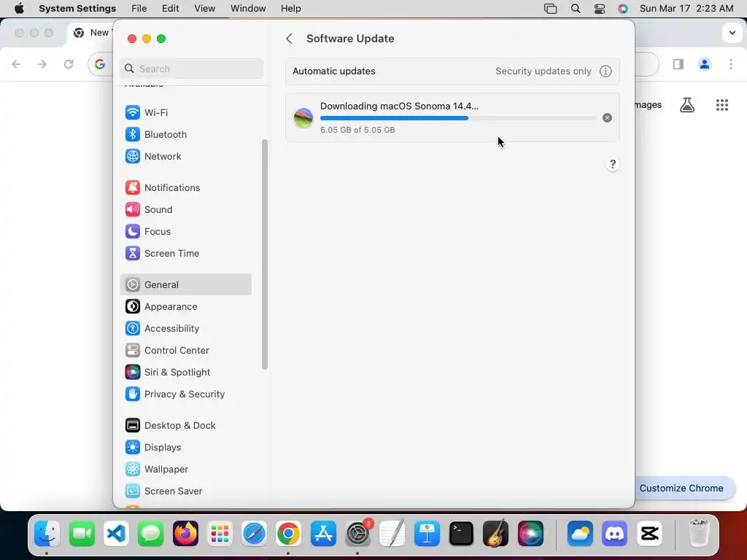Click the Siri icon in menu bar

tap(623, 9)
